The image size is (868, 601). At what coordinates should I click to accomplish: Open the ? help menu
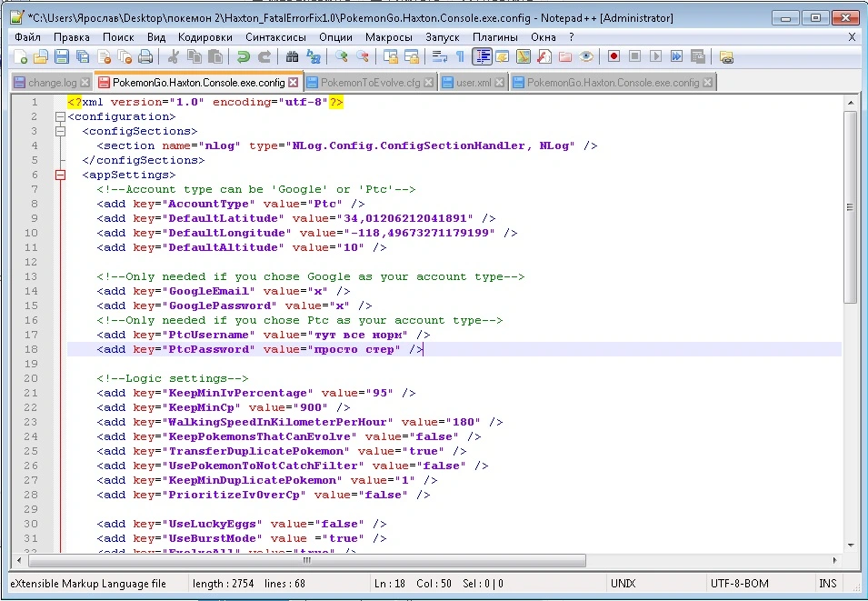[x=572, y=37]
